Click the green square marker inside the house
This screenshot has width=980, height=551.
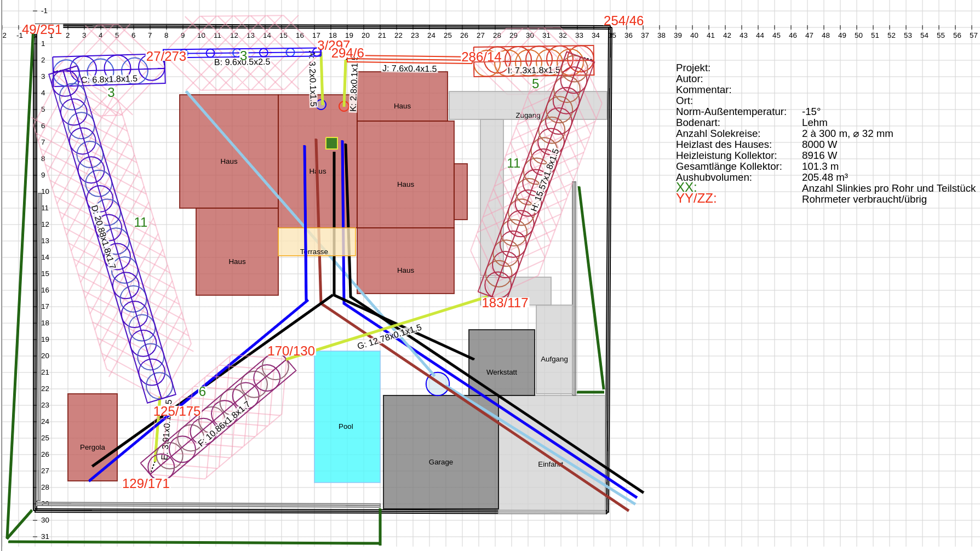[x=331, y=143]
